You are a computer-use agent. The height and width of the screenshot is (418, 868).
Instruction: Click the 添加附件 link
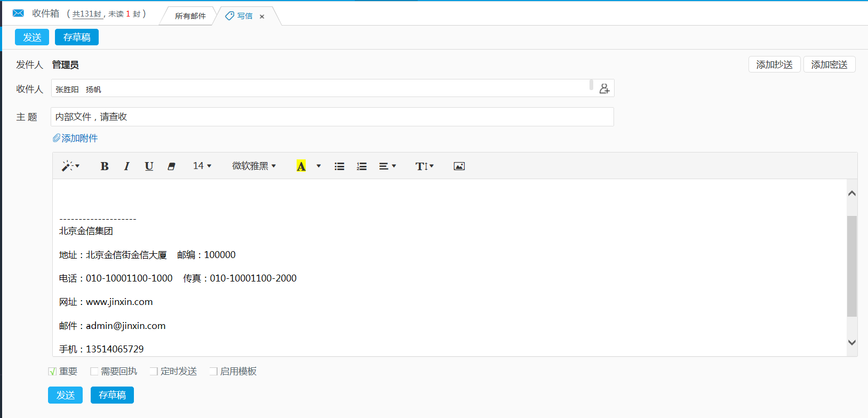click(x=76, y=138)
